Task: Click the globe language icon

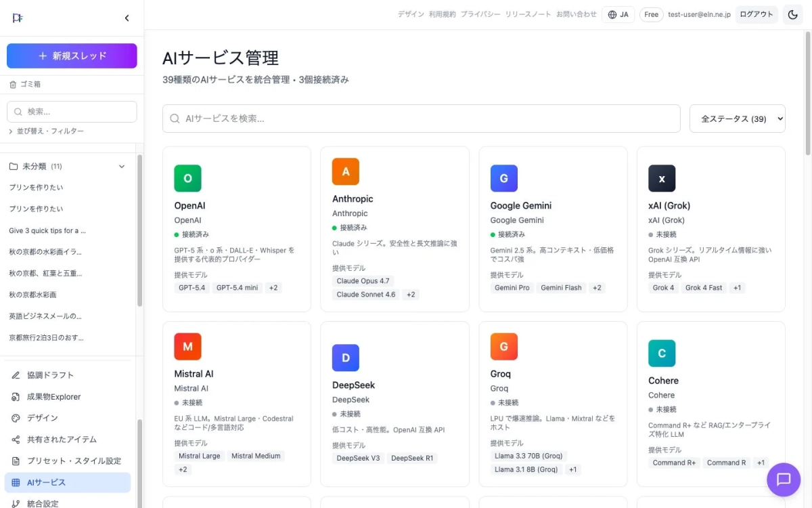Action: pyautogui.click(x=612, y=14)
